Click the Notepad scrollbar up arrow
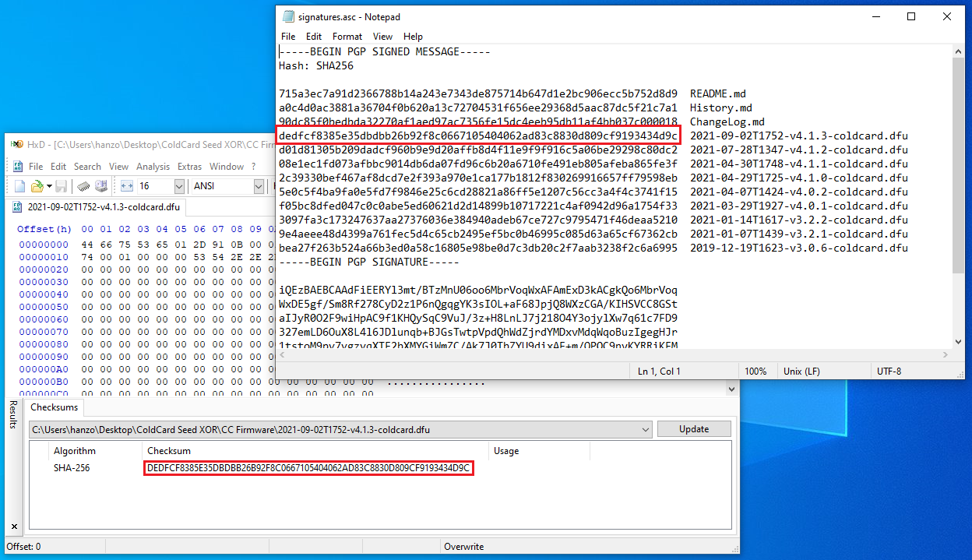972x560 pixels. [x=959, y=51]
